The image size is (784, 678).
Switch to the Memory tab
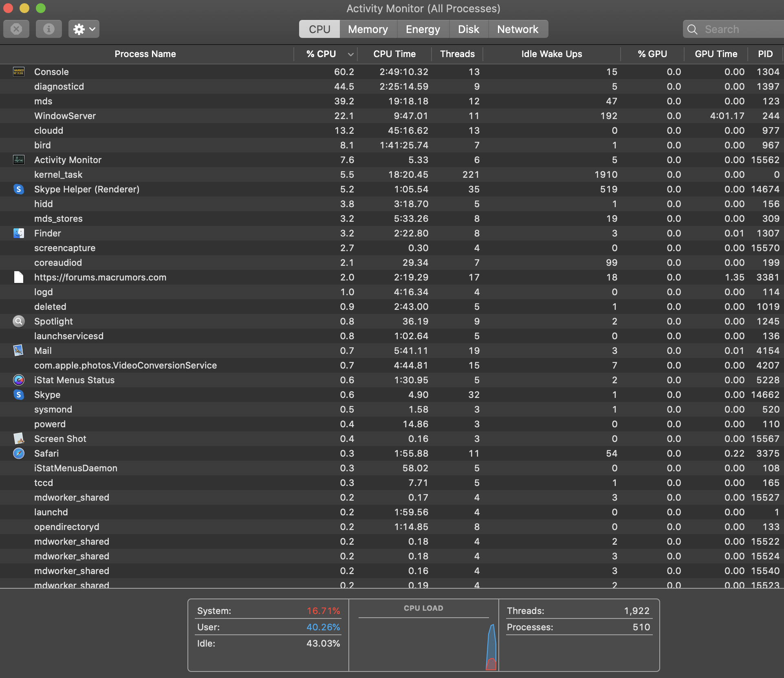coord(368,29)
